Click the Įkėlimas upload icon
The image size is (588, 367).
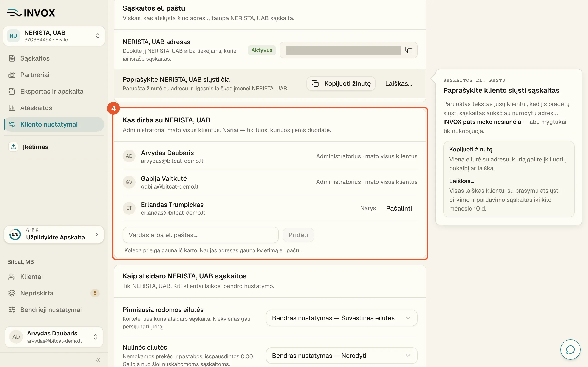[x=14, y=147]
